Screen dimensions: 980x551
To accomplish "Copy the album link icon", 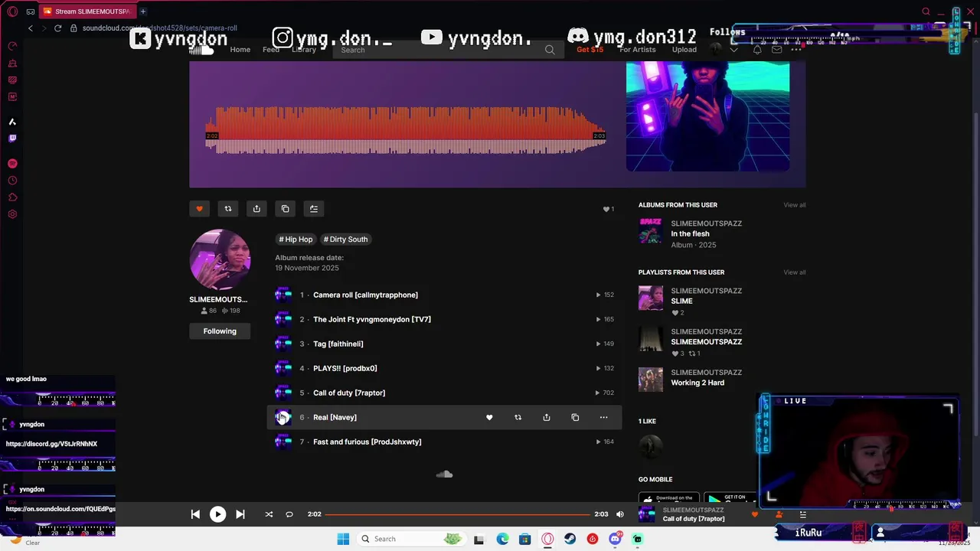I will pyautogui.click(x=286, y=209).
